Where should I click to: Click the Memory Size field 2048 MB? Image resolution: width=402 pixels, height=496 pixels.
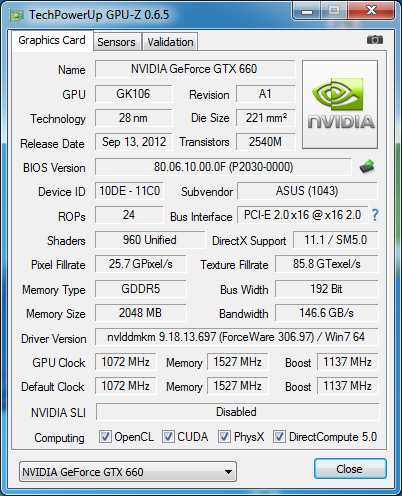(x=141, y=313)
